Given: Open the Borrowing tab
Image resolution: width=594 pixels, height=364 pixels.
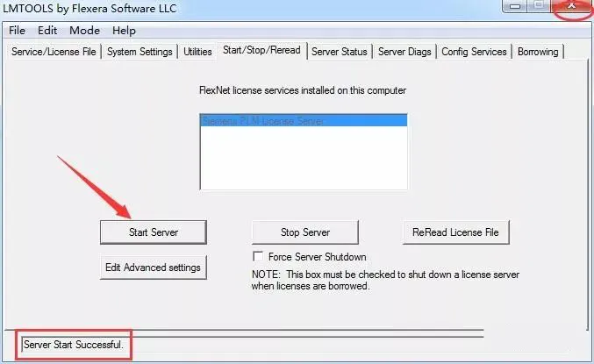Looking at the screenshot, I should 538,52.
